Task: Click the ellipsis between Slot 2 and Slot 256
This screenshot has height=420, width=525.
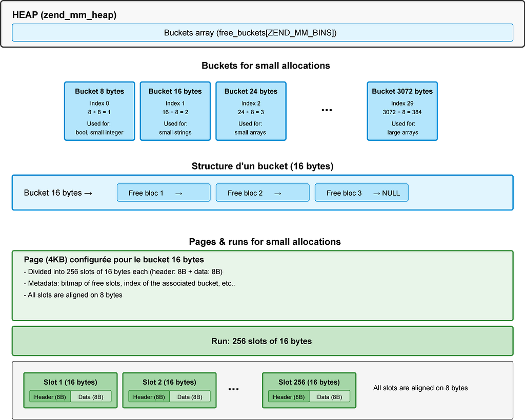Action: coord(233,389)
